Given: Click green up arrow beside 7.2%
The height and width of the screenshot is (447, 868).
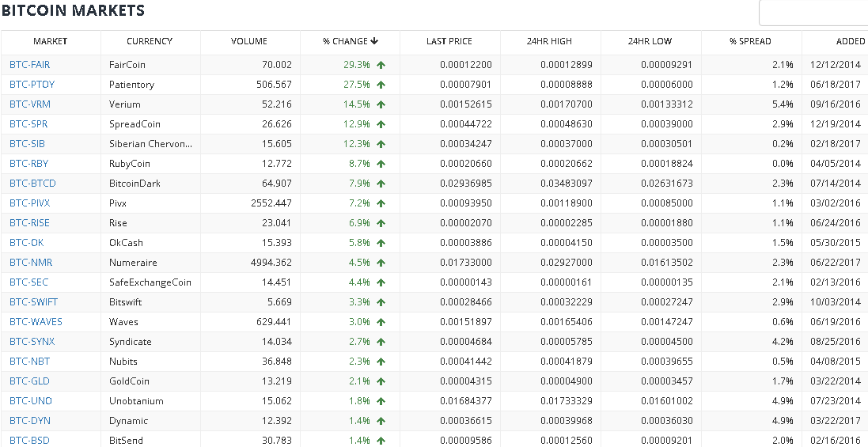Looking at the screenshot, I should [381, 203].
